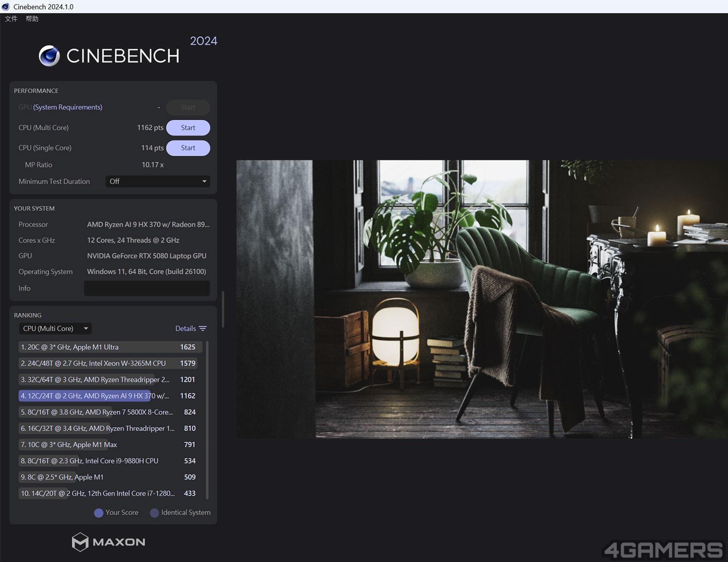The width and height of the screenshot is (728, 562).
Task: Click the 12 Cores, 24 Threads value
Action: [x=133, y=240]
